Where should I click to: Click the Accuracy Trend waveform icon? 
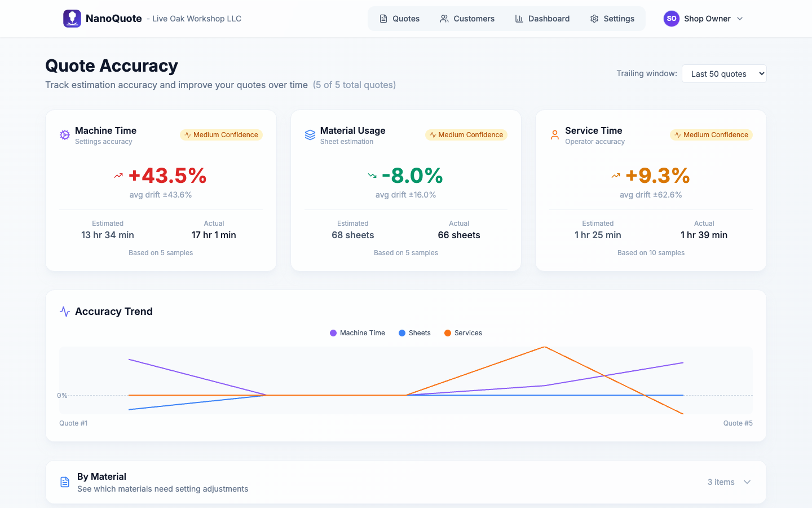[x=64, y=311]
